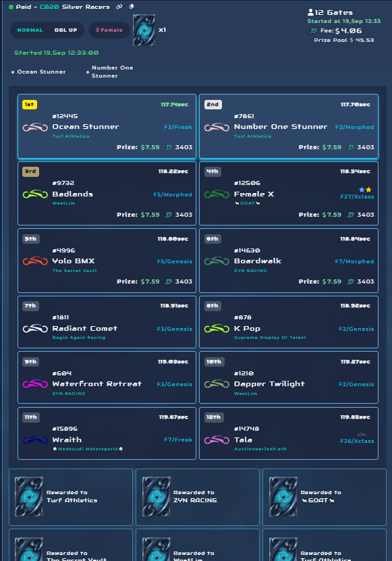Click the red horse icon of Yolo BMX

click(35, 261)
